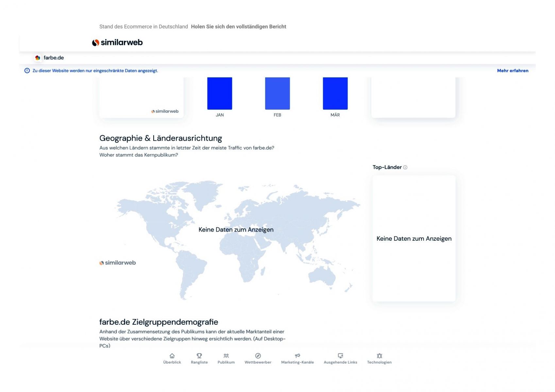
Task: Click the Marketing-Kanäle tab label
Action: point(297,362)
